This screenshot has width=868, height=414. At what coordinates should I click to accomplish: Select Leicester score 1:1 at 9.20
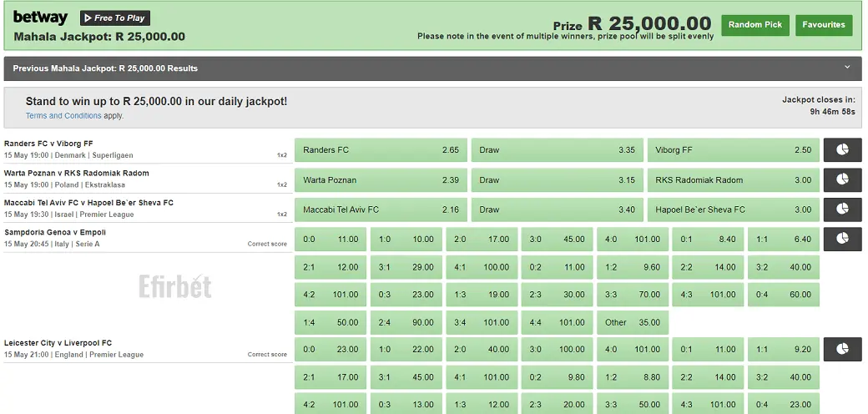point(784,349)
